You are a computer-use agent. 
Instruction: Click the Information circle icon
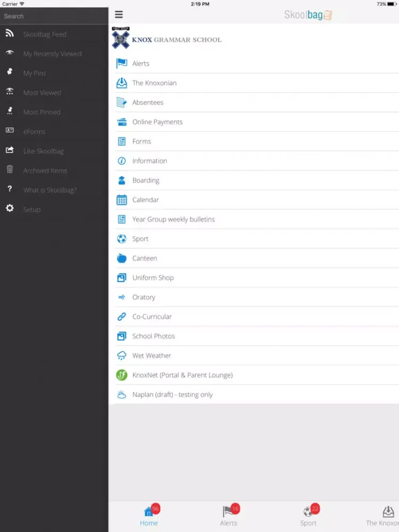coord(121,161)
